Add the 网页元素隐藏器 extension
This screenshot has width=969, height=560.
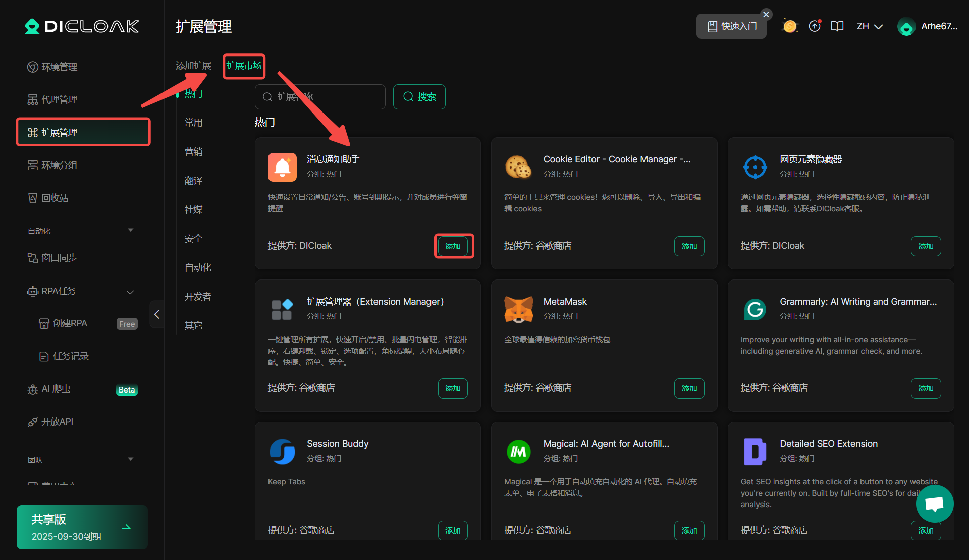(926, 246)
